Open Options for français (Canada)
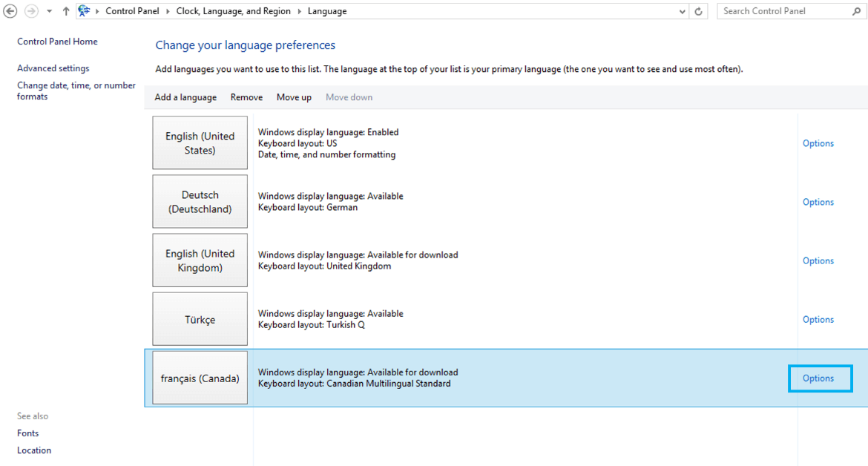This screenshot has width=868, height=466. [x=818, y=378]
